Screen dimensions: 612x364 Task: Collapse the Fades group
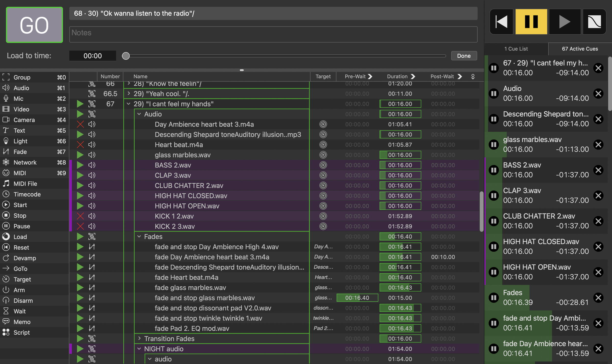(x=139, y=236)
